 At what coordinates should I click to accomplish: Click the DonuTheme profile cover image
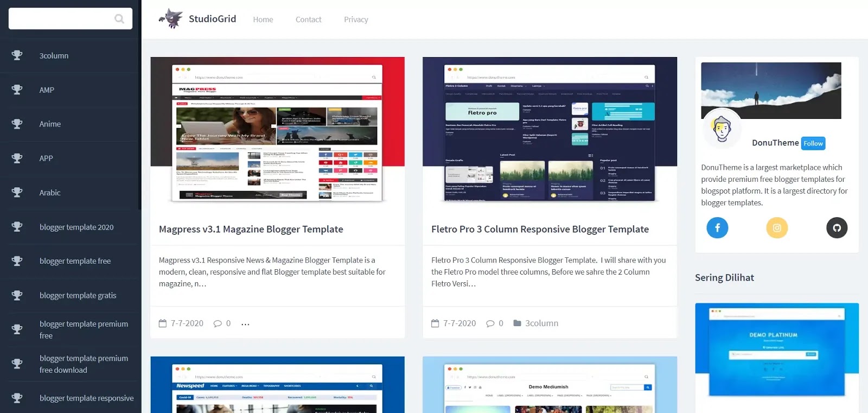(771, 91)
